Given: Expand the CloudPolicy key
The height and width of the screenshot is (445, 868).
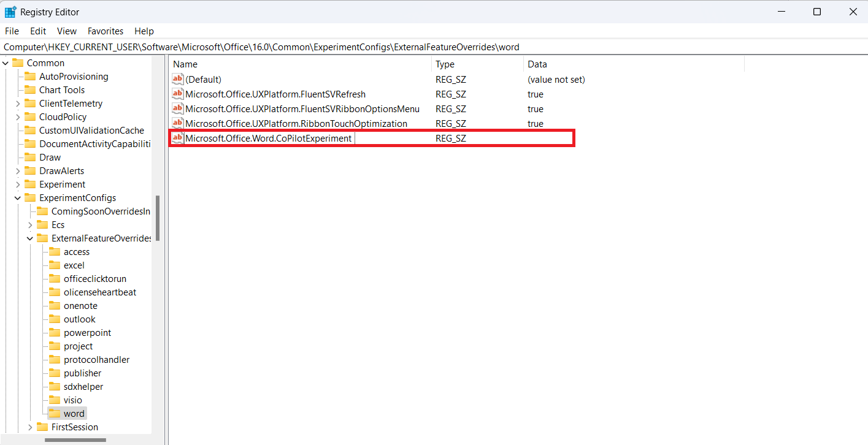Looking at the screenshot, I should (18, 116).
